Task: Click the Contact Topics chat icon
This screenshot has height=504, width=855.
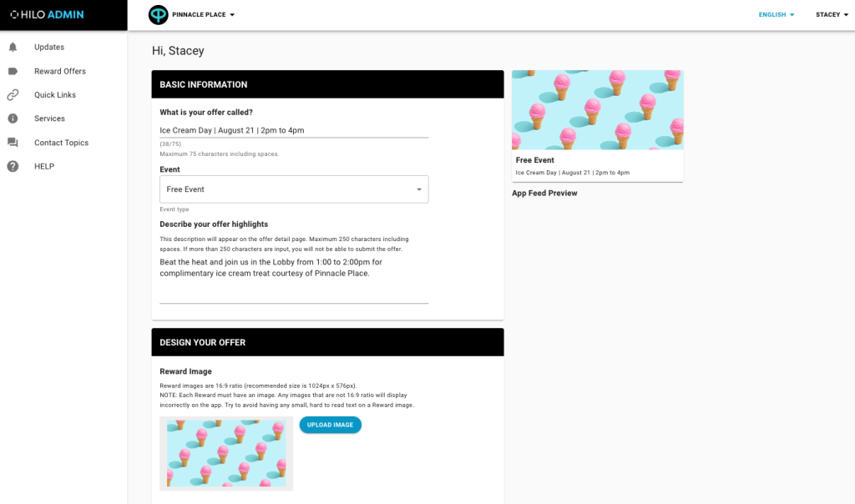Action: point(13,143)
